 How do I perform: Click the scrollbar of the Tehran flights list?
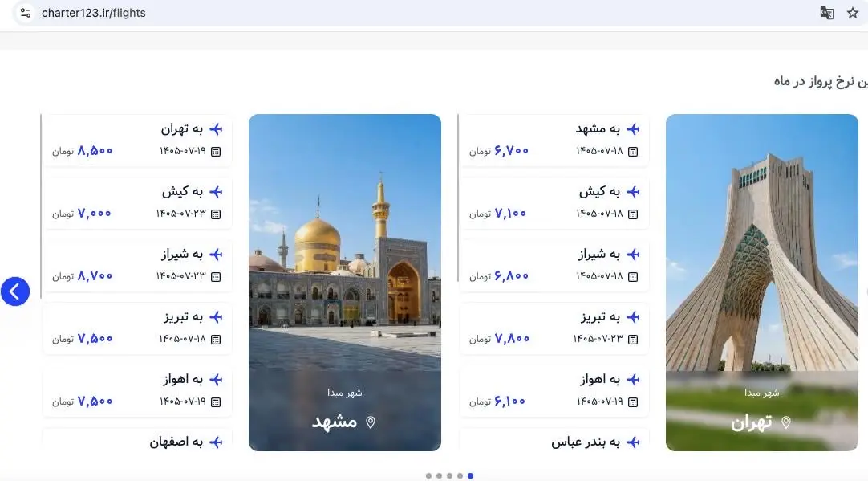(x=458, y=198)
